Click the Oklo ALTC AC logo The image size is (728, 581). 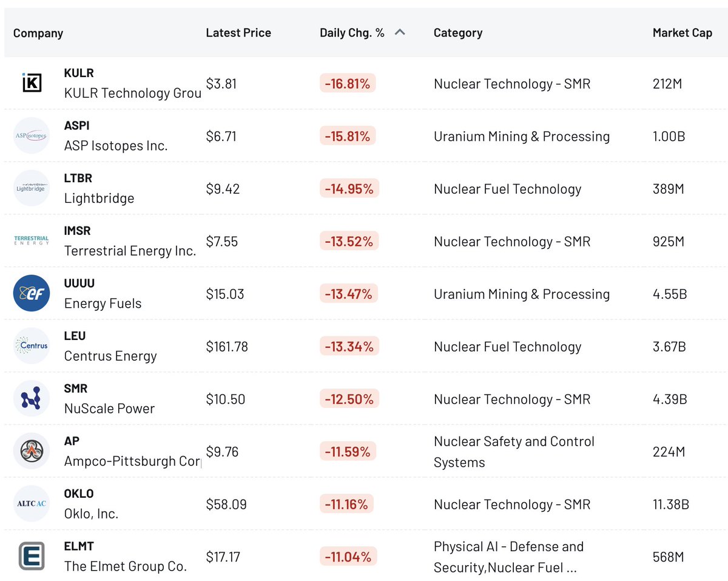click(31, 504)
